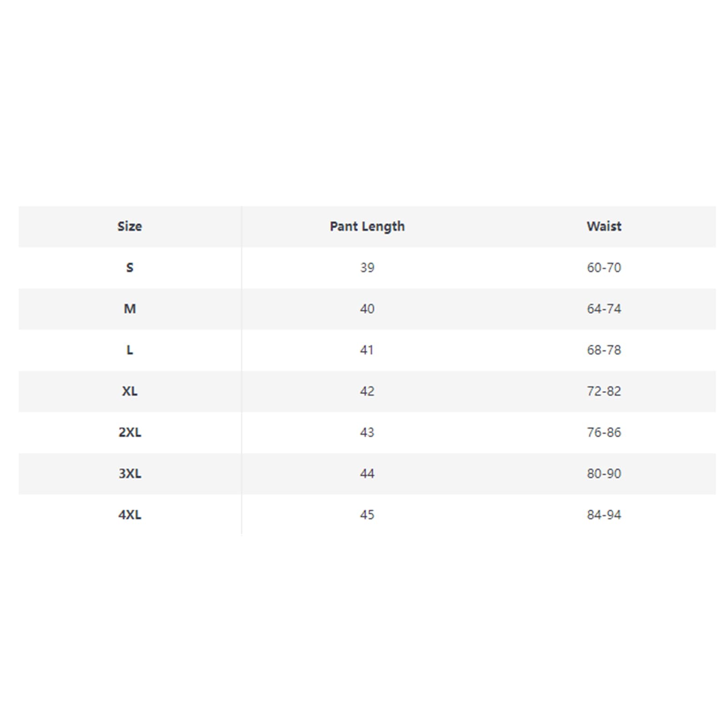
Task: Click waist range 60-70
Action: point(604,268)
